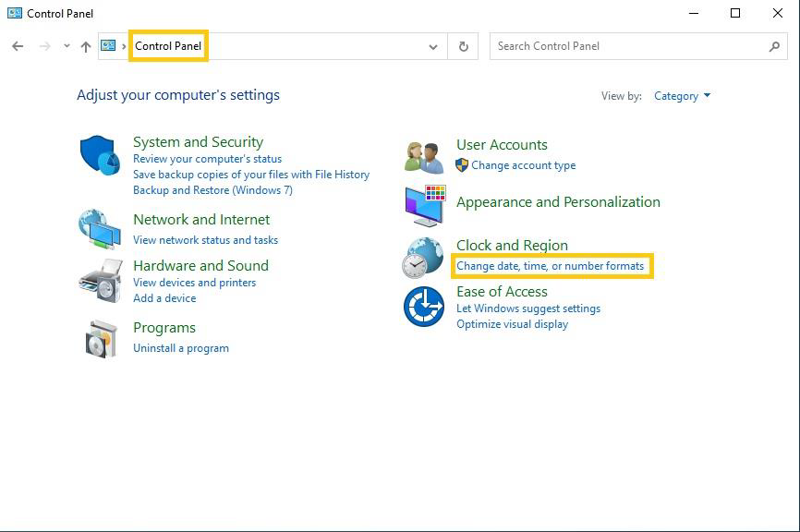Go up one level with up arrow
Viewport: 800px width, 532px height.
coord(86,46)
